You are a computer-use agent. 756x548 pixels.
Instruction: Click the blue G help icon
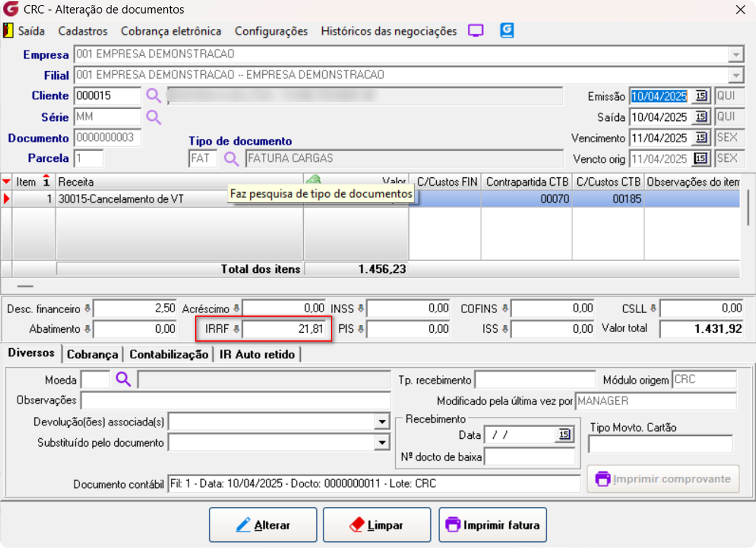(x=507, y=31)
